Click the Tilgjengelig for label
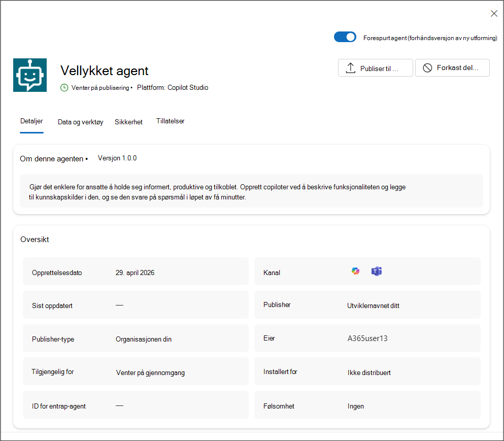The height and width of the screenshot is (441, 504). (53, 371)
